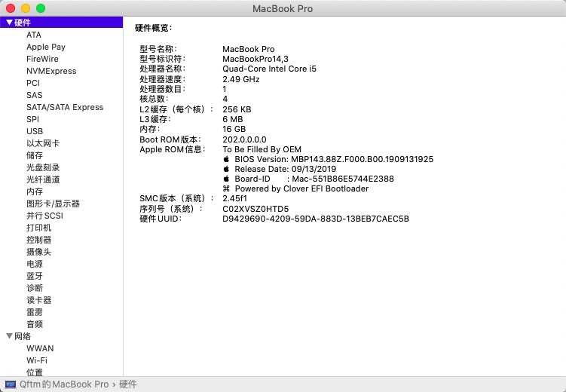Collapse the 硬件 section disclosure triangle
The image size is (566, 392).
click(9, 23)
